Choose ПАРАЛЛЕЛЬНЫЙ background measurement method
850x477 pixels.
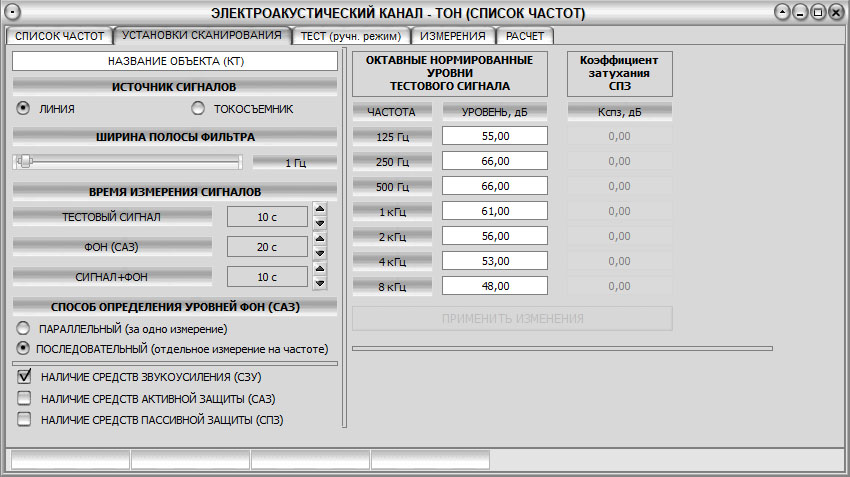tap(23, 328)
